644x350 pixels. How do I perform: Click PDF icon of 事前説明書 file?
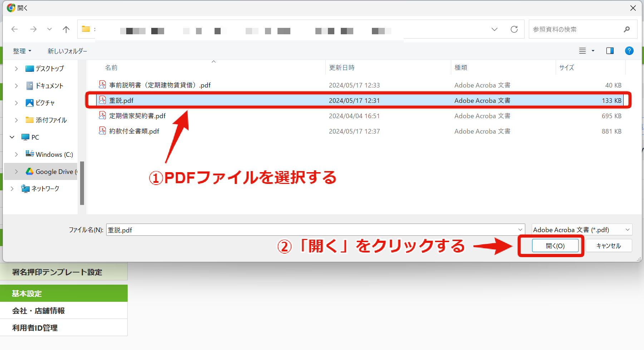102,85
